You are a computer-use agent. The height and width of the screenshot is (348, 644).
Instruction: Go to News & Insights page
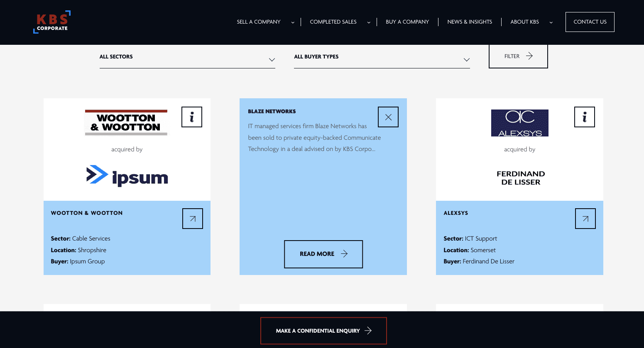point(469,22)
